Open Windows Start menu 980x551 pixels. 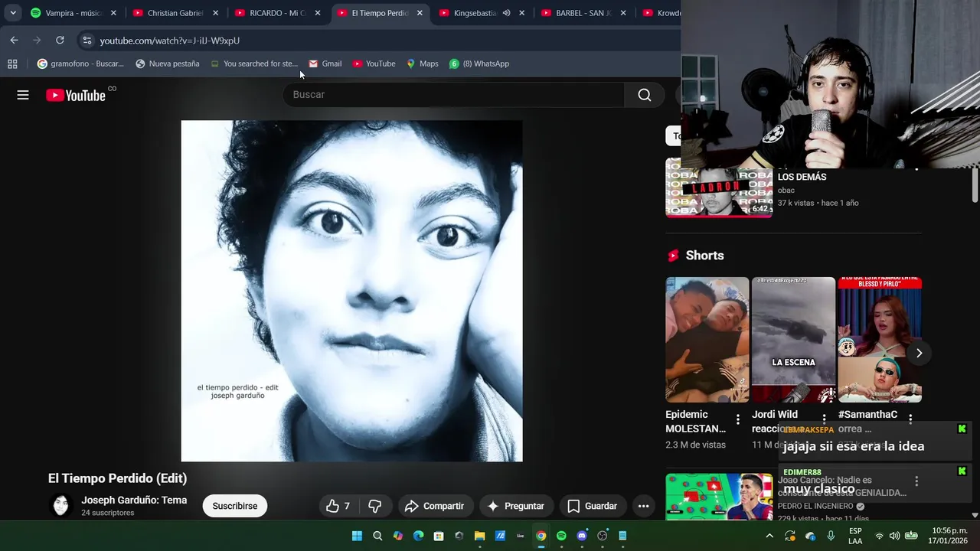357,536
